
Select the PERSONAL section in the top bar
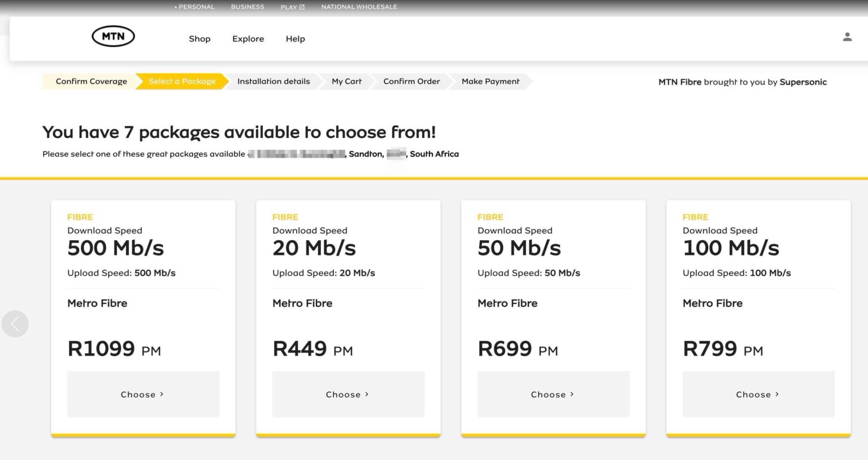(x=195, y=7)
